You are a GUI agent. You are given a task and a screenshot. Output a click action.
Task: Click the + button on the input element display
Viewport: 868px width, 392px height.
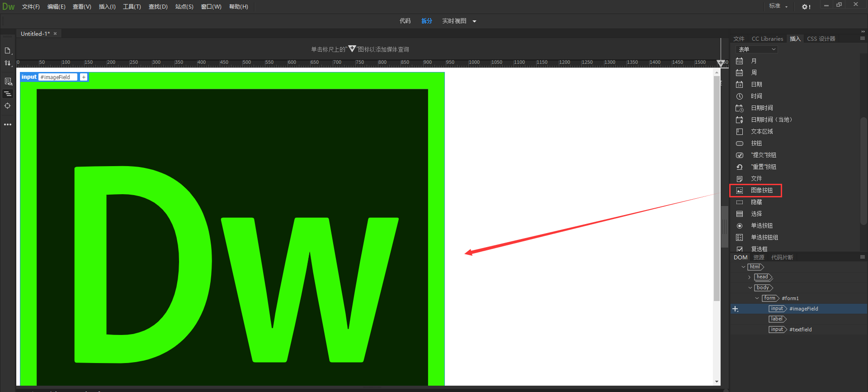point(84,77)
